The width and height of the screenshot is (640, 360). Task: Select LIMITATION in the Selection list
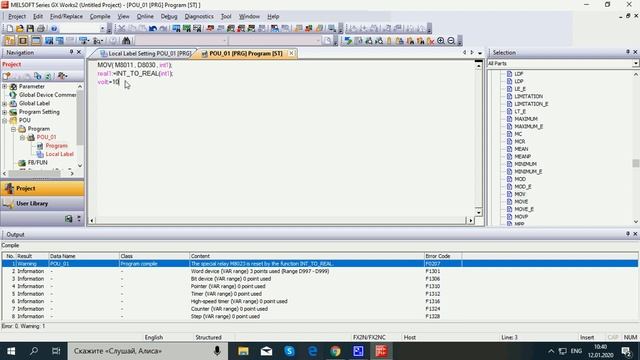coord(529,96)
